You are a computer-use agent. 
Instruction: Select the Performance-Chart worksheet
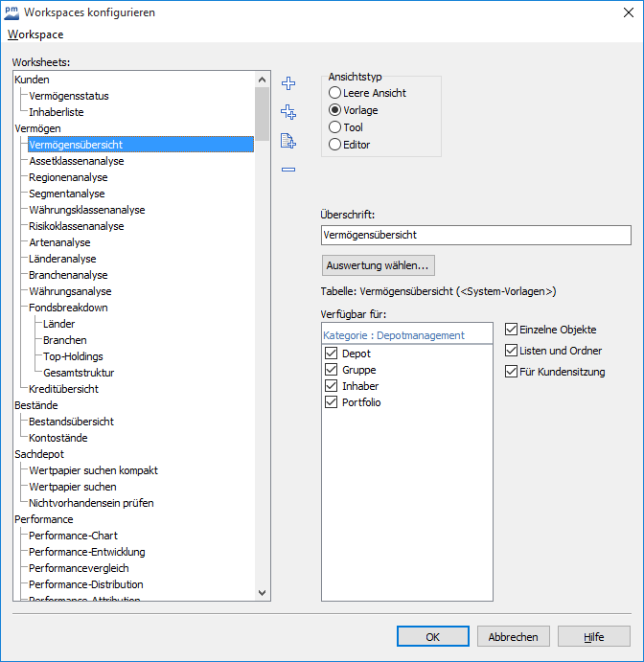point(73,536)
